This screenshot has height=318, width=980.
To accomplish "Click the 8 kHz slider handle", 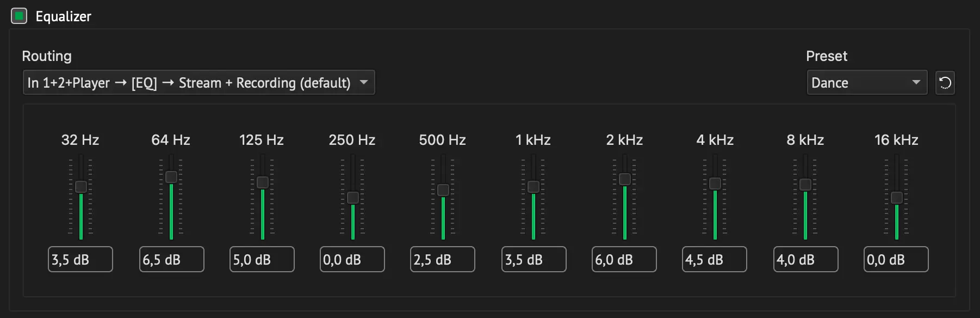I will point(805,185).
